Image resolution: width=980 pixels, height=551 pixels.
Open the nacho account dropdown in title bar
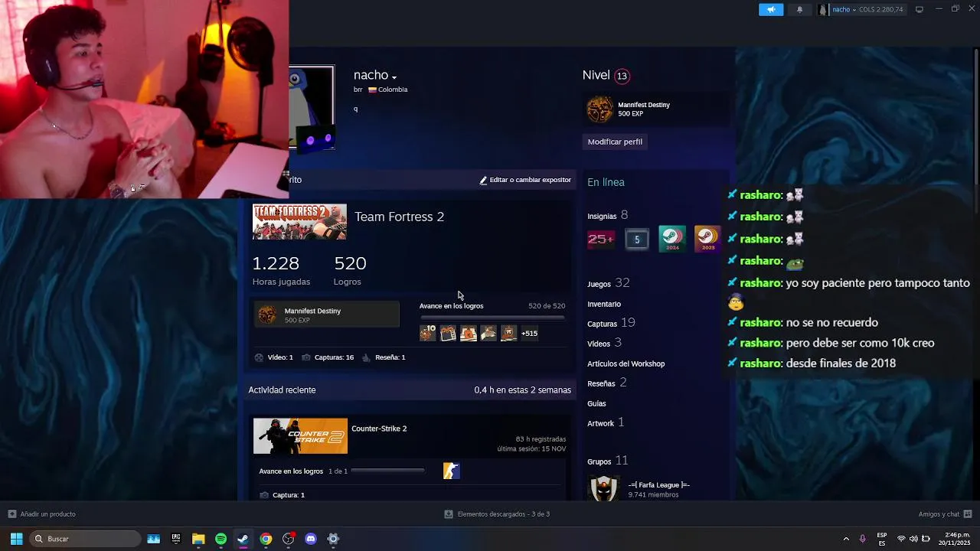861,9
